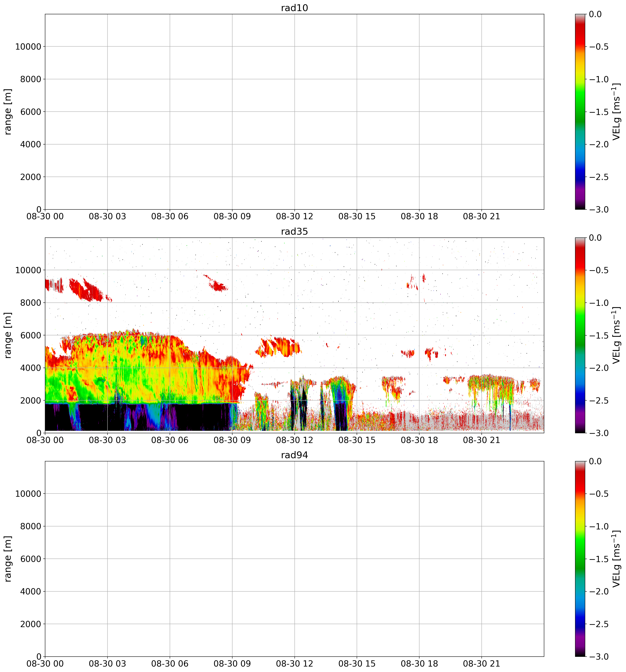This screenshot has height=672, width=626.
Task: Click the 08-30 00 tick under rad94
Action: pos(45,664)
